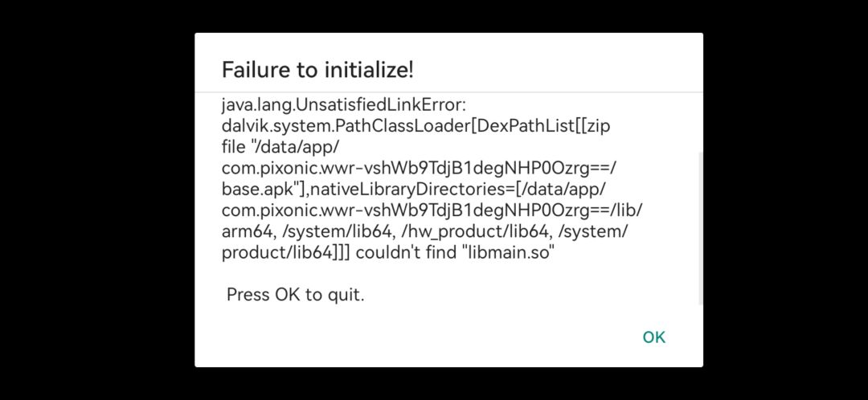The height and width of the screenshot is (400, 868).
Task: Click the nativeLibraryDirectories text in the error
Action: (410, 190)
